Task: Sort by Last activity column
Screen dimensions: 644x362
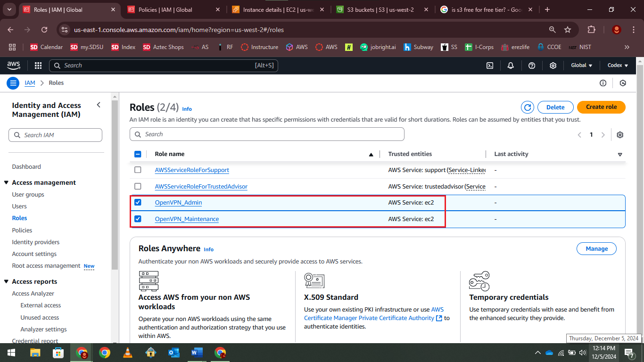Action: [620, 154]
